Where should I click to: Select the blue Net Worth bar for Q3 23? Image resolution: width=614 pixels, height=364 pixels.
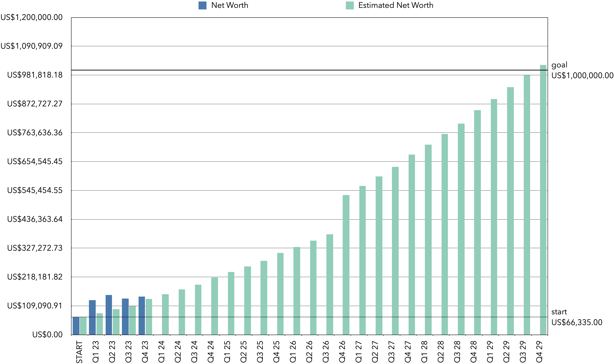pos(125,317)
